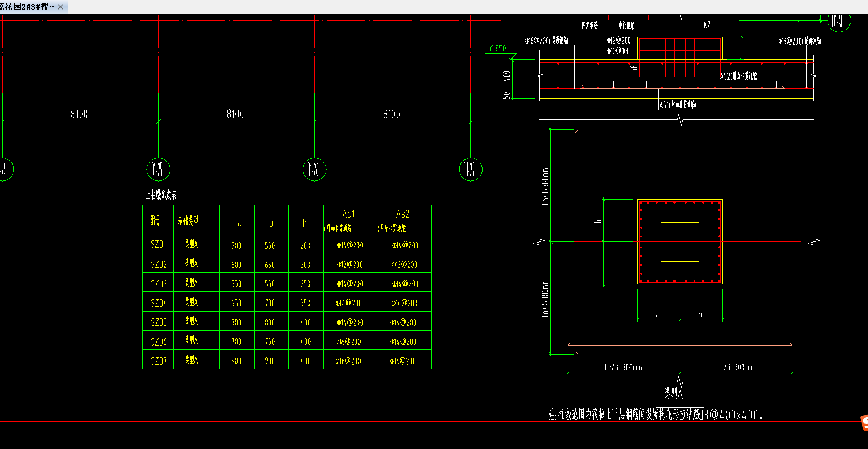
Task: Click the 编号 column header
Action: coord(155,220)
